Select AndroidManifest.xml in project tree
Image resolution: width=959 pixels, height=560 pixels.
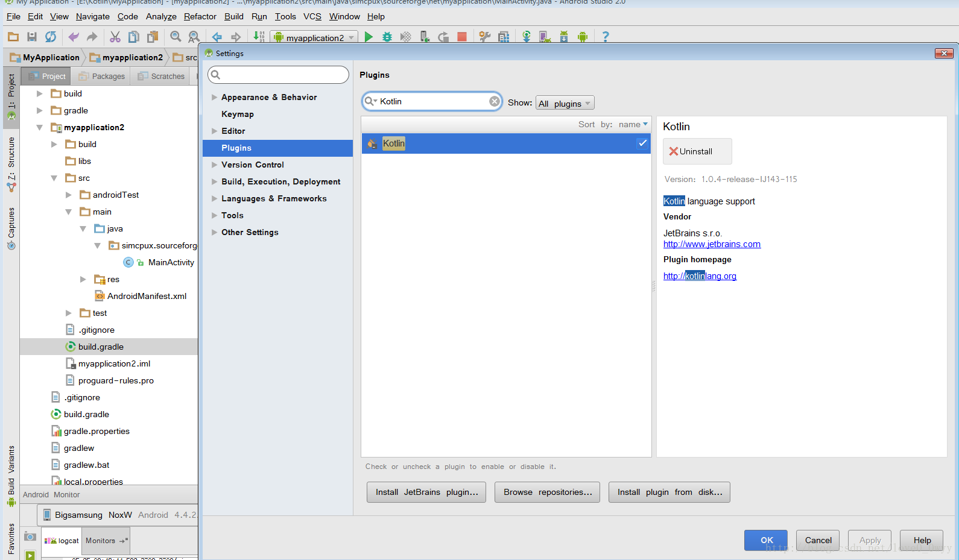tap(147, 296)
